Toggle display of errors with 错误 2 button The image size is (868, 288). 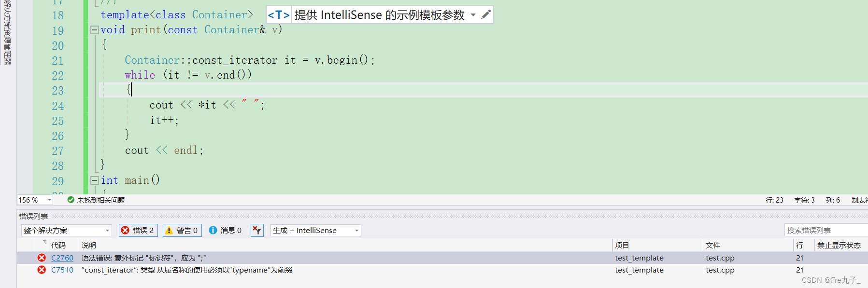(138, 230)
